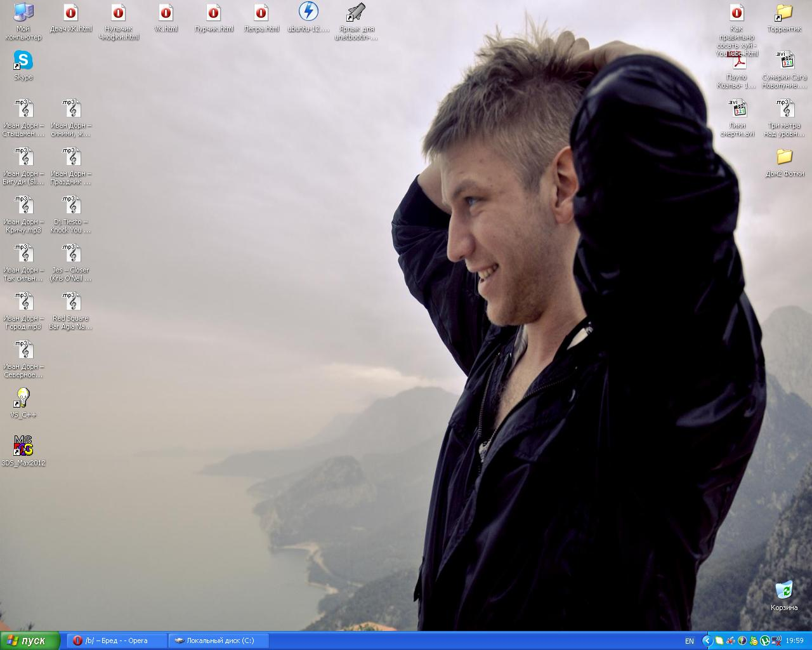812x650 pixels.
Task: Open the EN language bar selector
Action: tap(690, 641)
